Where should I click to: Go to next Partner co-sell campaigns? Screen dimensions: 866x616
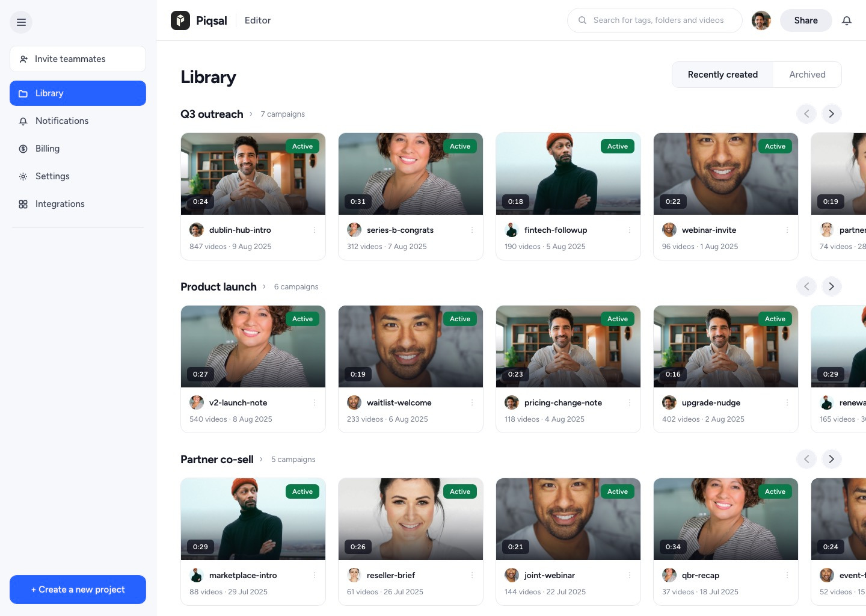(x=832, y=459)
